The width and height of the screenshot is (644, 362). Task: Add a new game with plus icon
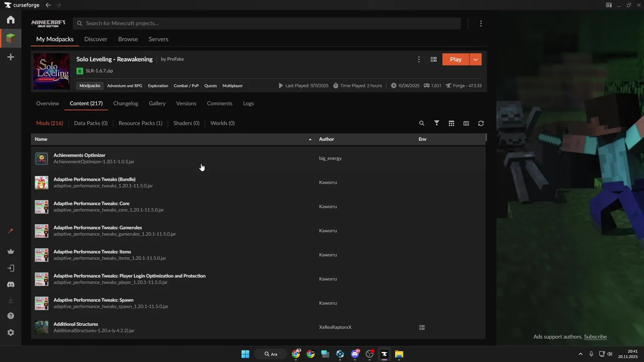(x=11, y=57)
